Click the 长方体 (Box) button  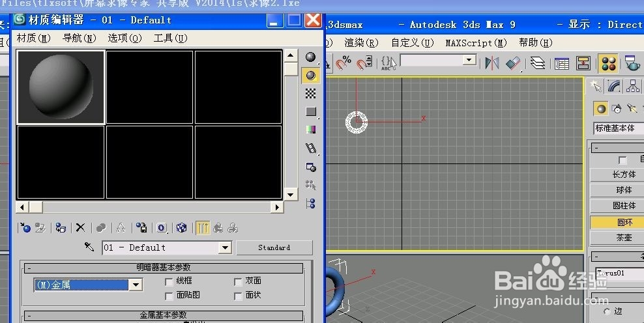click(x=617, y=175)
